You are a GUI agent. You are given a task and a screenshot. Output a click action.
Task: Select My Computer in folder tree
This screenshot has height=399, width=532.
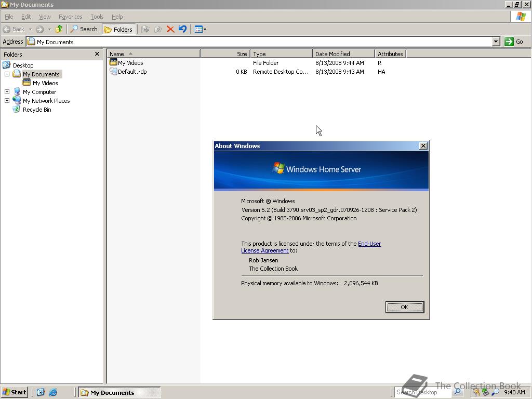pos(39,92)
